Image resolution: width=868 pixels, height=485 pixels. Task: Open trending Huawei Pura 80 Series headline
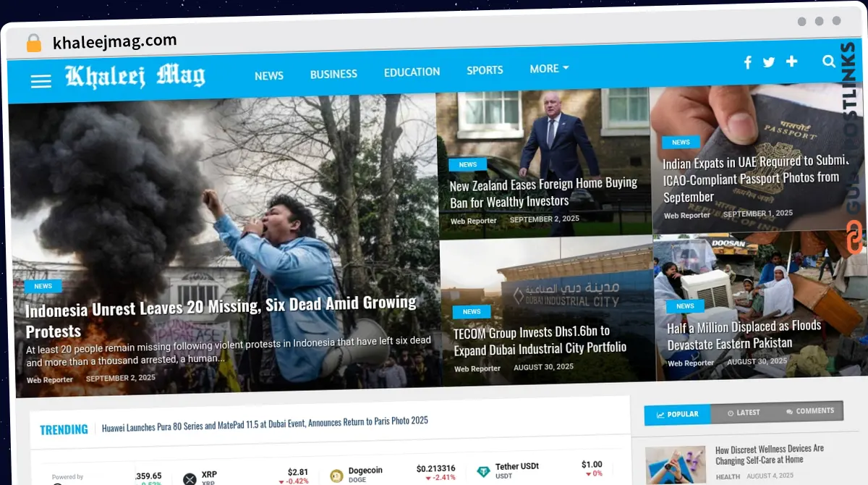[265, 425]
